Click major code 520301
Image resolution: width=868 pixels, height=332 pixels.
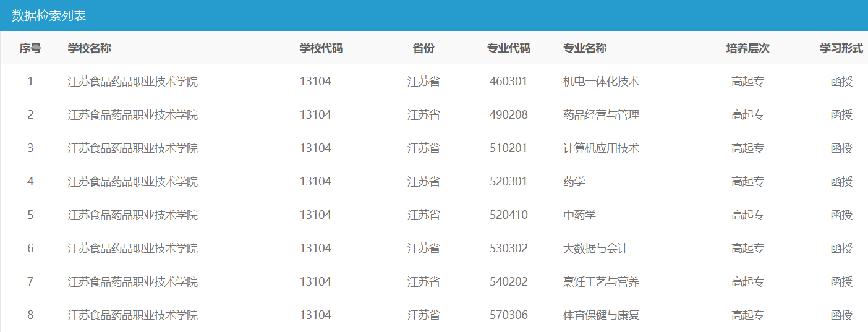click(x=508, y=181)
